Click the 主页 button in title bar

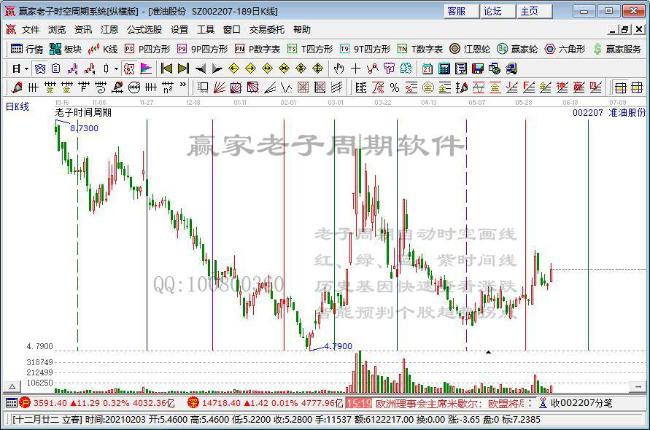pos(534,11)
